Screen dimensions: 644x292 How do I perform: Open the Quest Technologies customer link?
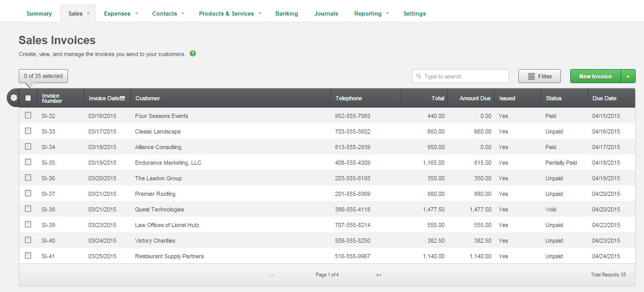[159, 209]
